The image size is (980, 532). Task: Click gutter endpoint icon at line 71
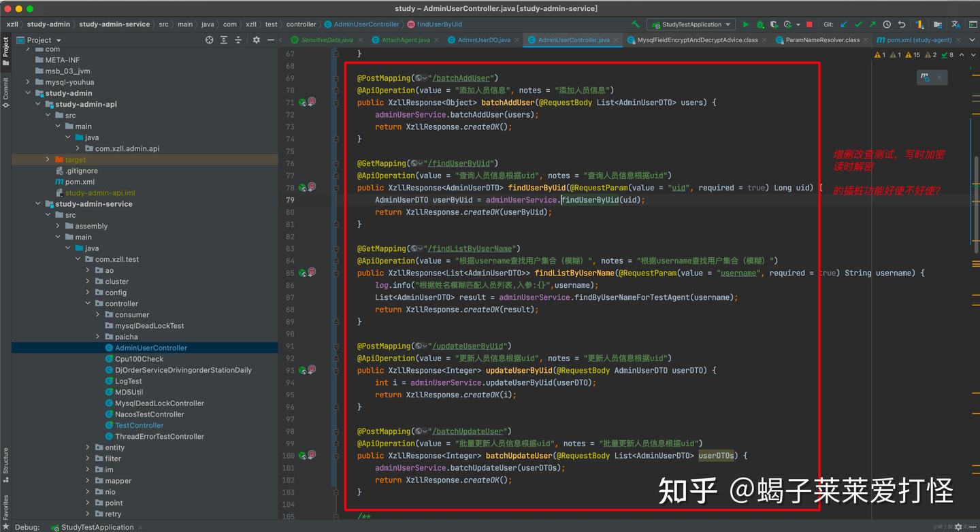(x=303, y=103)
